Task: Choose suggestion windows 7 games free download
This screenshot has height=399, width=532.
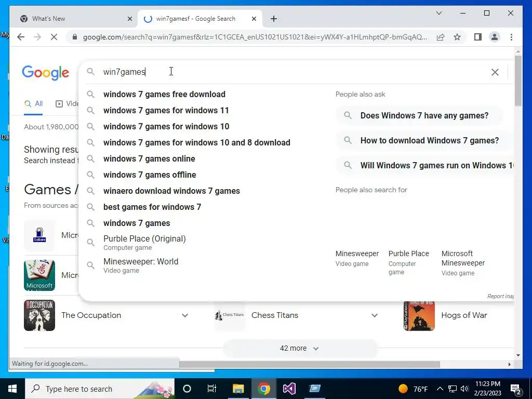Action: (164, 95)
